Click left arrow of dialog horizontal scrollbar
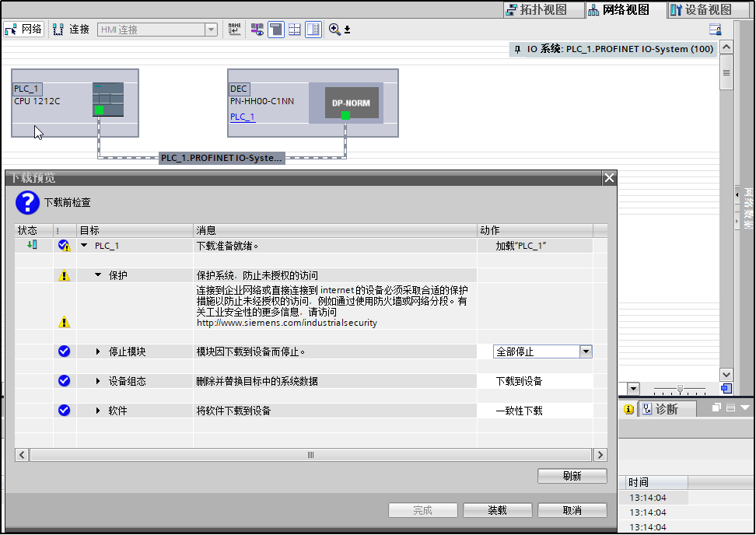756x535 pixels. pyautogui.click(x=22, y=454)
